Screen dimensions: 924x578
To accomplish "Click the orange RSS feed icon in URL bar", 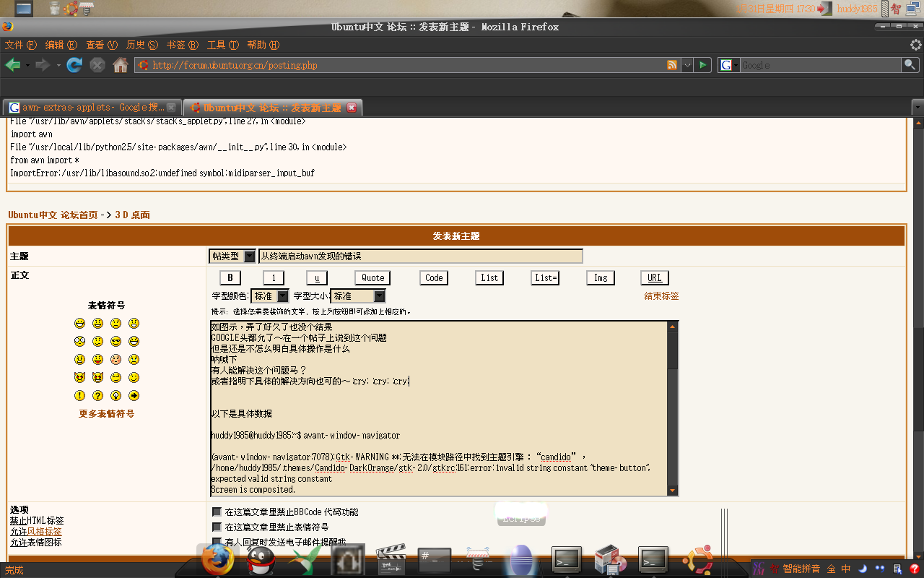I will 672,65.
